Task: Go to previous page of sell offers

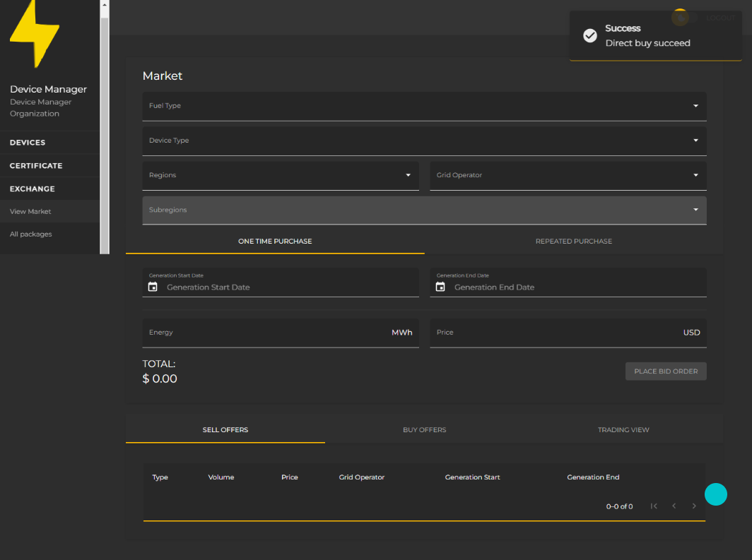Action: [674, 506]
